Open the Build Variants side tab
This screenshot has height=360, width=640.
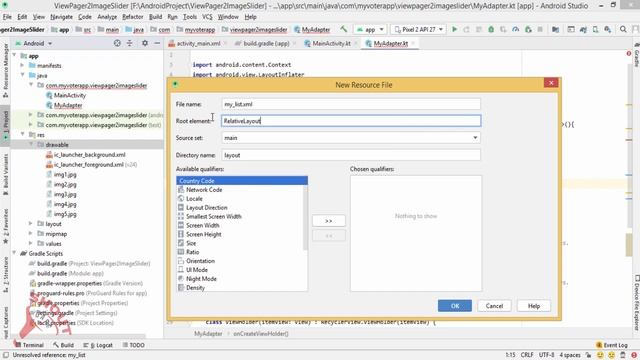click(x=5, y=174)
